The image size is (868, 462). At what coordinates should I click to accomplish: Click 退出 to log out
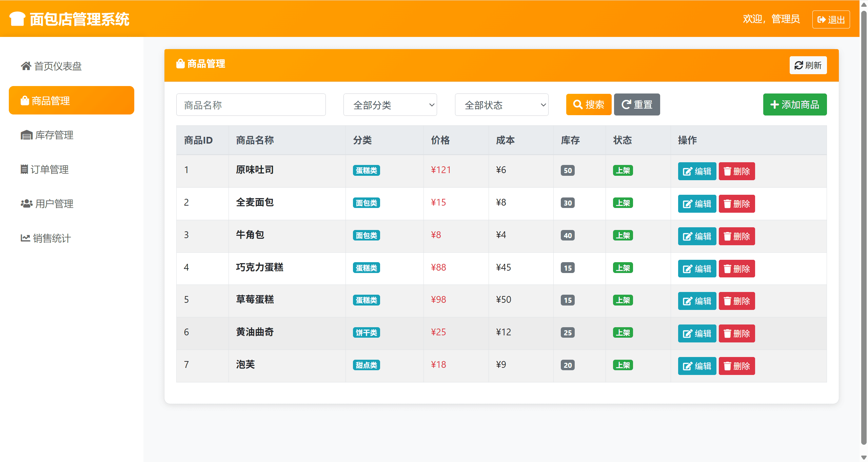[830, 19]
